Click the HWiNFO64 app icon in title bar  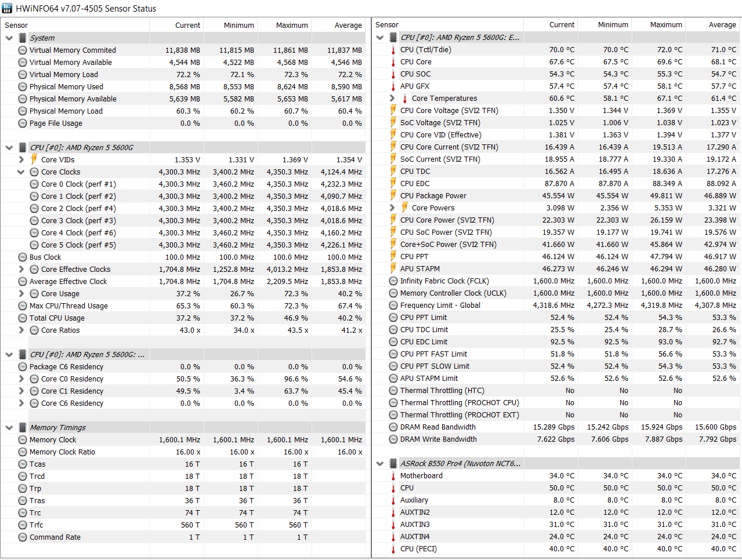(7, 8)
